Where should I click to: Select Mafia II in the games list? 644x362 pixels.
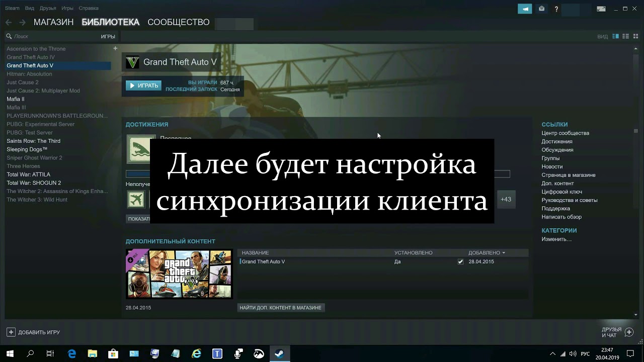click(15, 99)
